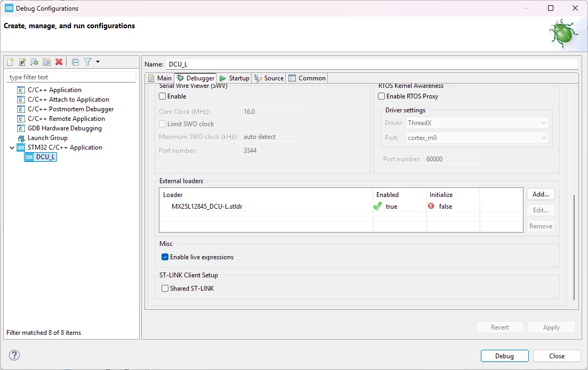Open the Driver ThreadX dropdown
The image size is (588, 370).
477,123
